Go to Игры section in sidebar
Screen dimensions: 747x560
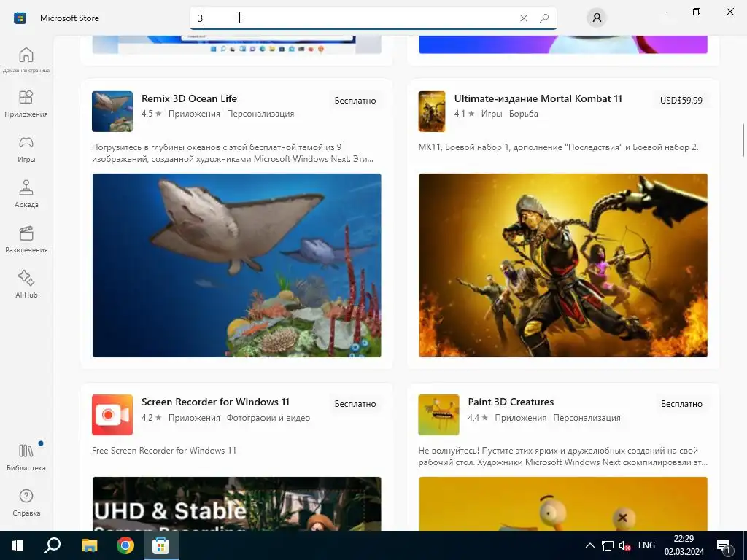[26, 149]
